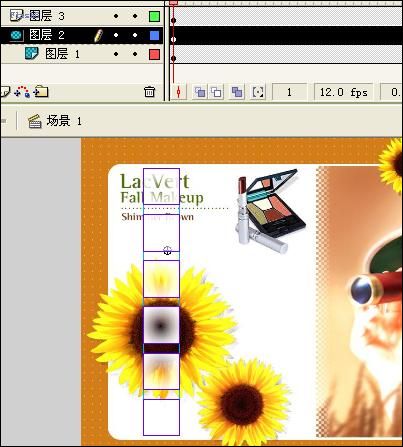Click the add motion guide icon
Viewport: 403px width, 447px height.
click(x=22, y=92)
